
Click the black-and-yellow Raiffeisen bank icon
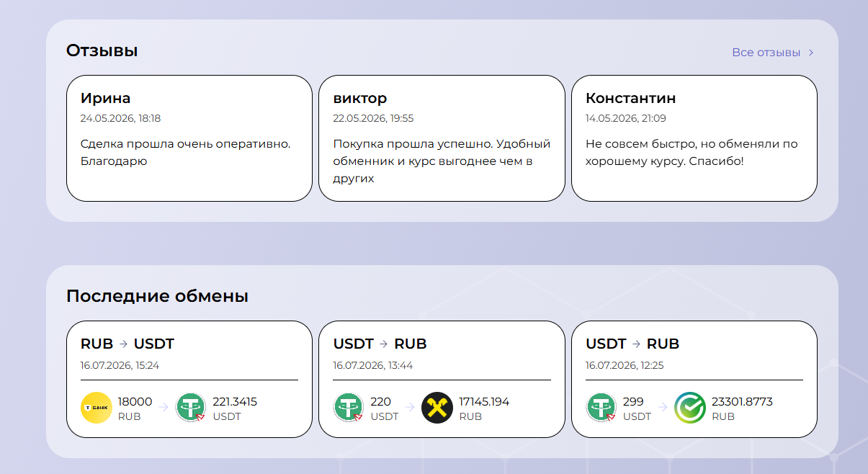pos(437,408)
